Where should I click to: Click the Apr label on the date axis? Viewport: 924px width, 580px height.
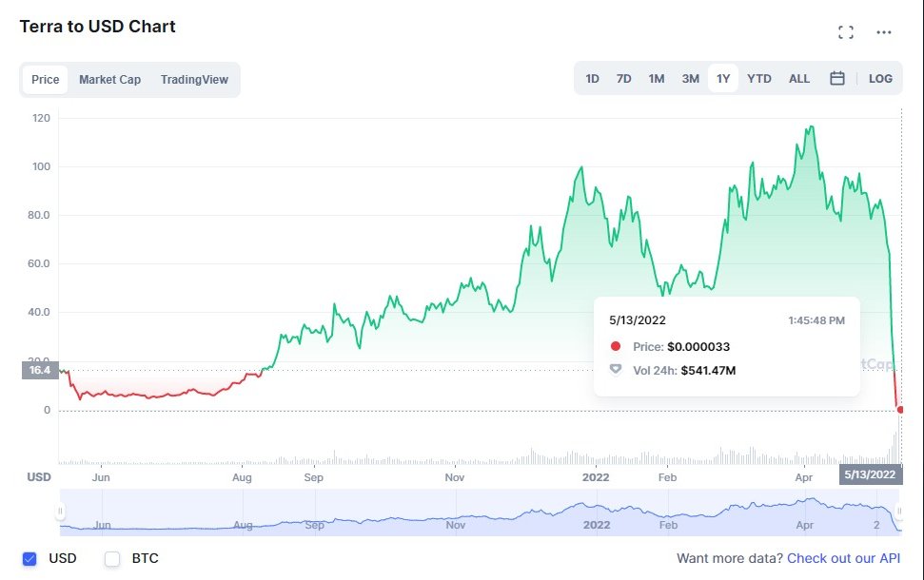(804, 477)
